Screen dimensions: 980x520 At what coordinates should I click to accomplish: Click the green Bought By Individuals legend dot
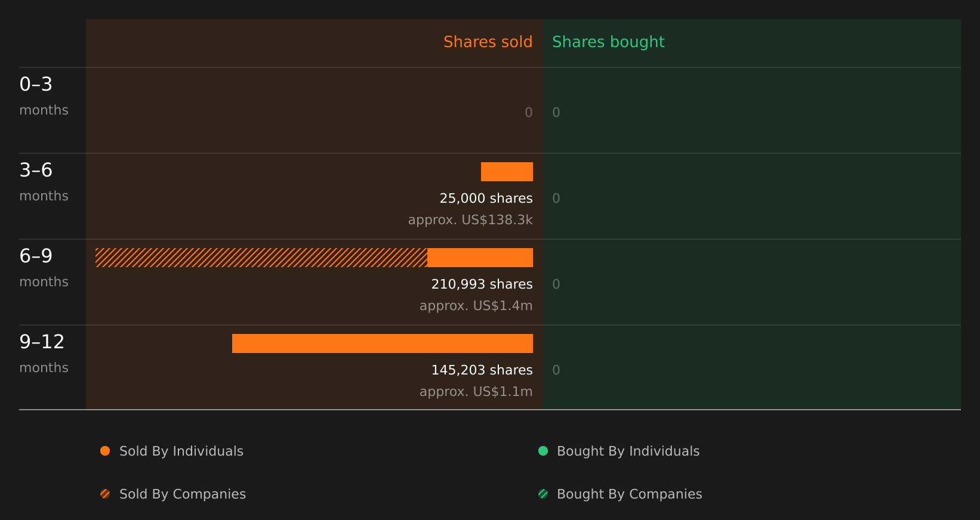coord(543,451)
